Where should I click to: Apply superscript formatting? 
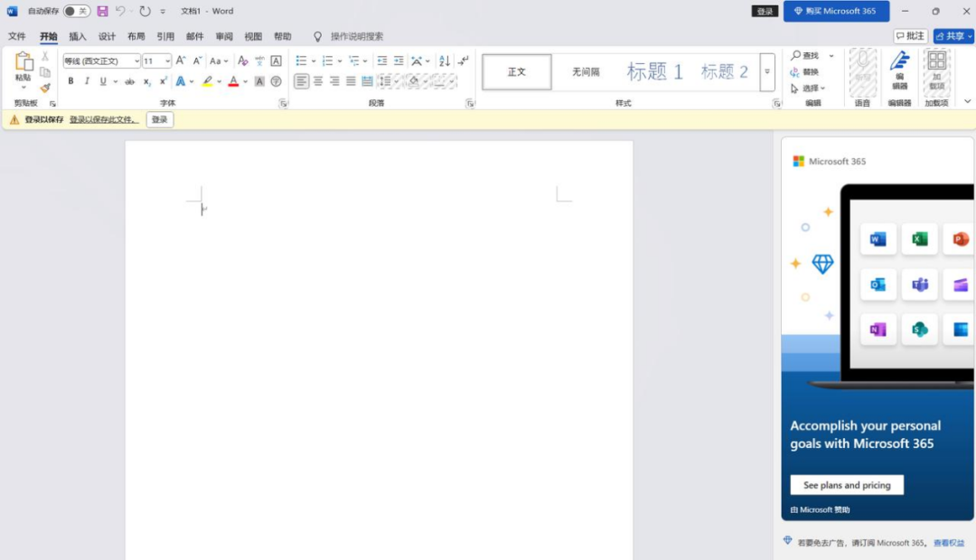[x=163, y=81]
